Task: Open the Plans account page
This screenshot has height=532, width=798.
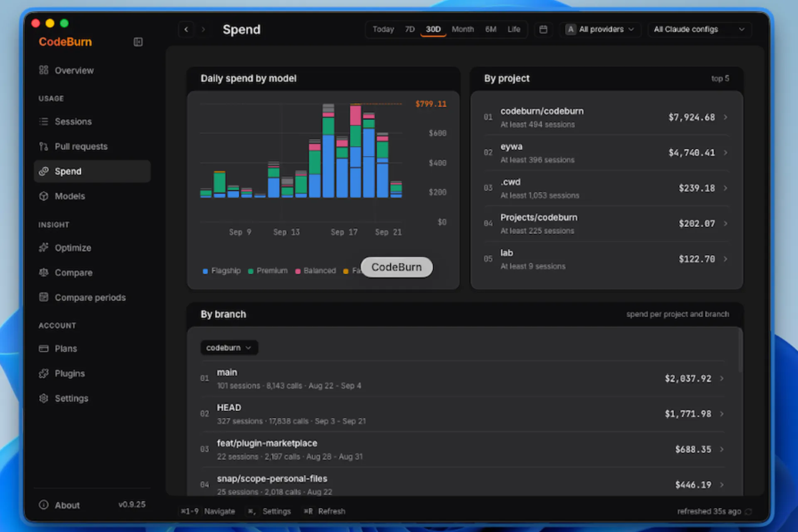Action: tap(92, 348)
